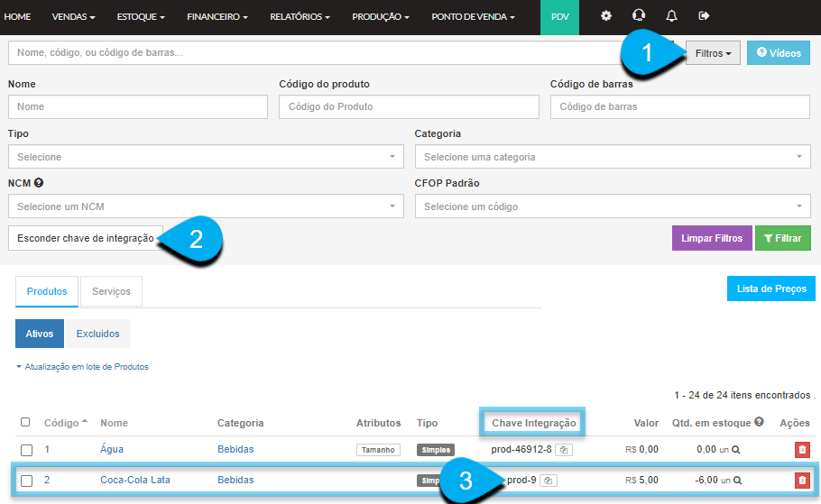Open the NCM dropdown
821x504 pixels.
coord(206,206)
